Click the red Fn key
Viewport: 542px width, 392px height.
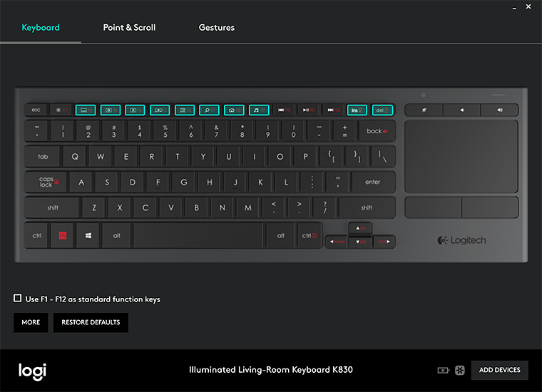(x=63, y=235)
